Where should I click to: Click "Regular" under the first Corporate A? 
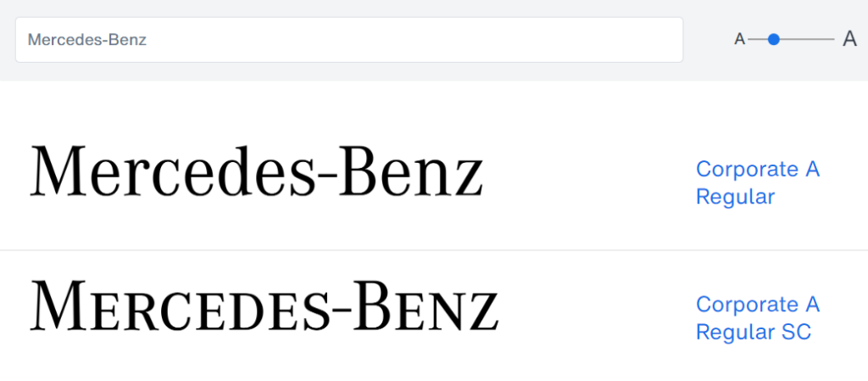[x=735, y=197]
